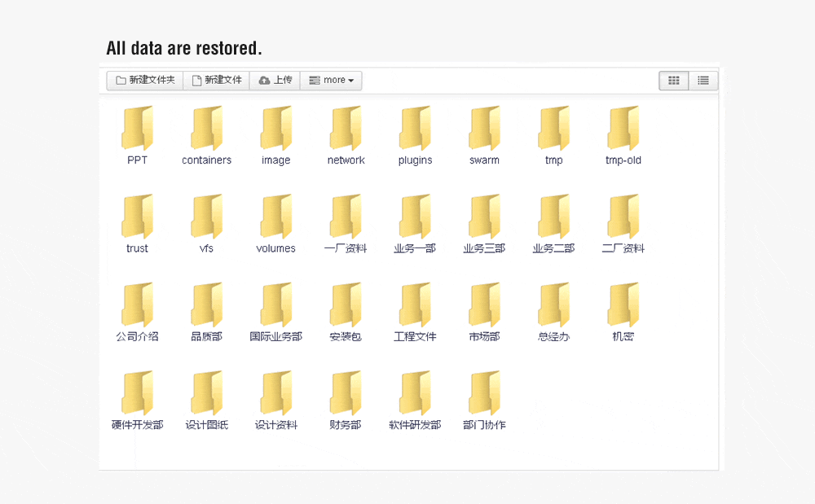Open the 机密 folder

[x=623, y=305]
